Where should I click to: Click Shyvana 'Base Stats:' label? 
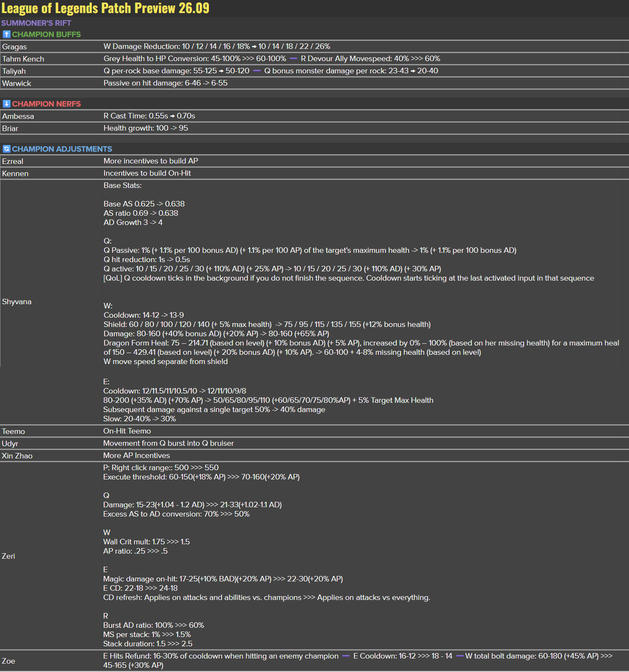click(123, 185)
